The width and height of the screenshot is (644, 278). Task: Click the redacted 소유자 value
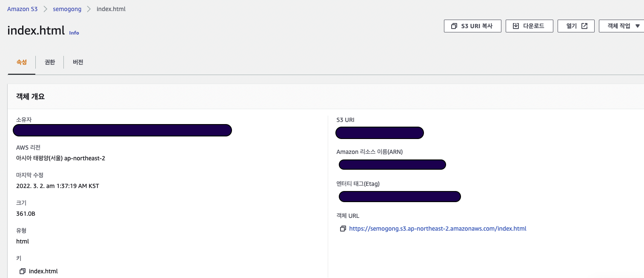pos(122,130)
